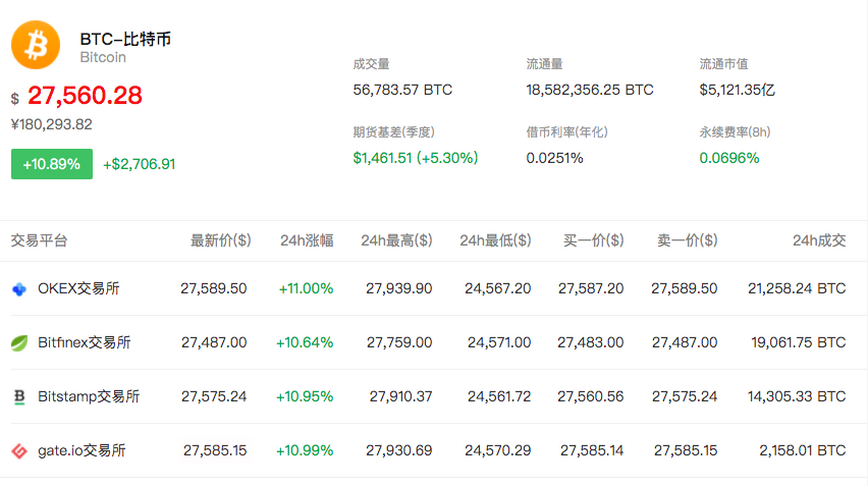This screenshot has height=486, width=868.
Task: Sort by 卖一价($) column header
Action: [x=687, y=241]
